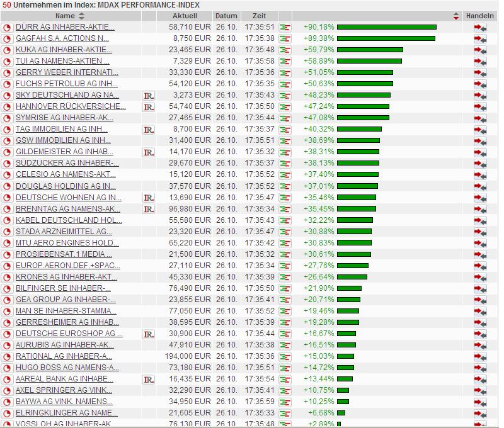
Task: Open the IR icon for SKY DEUTSCHLAND
Action: coord(149,96)
